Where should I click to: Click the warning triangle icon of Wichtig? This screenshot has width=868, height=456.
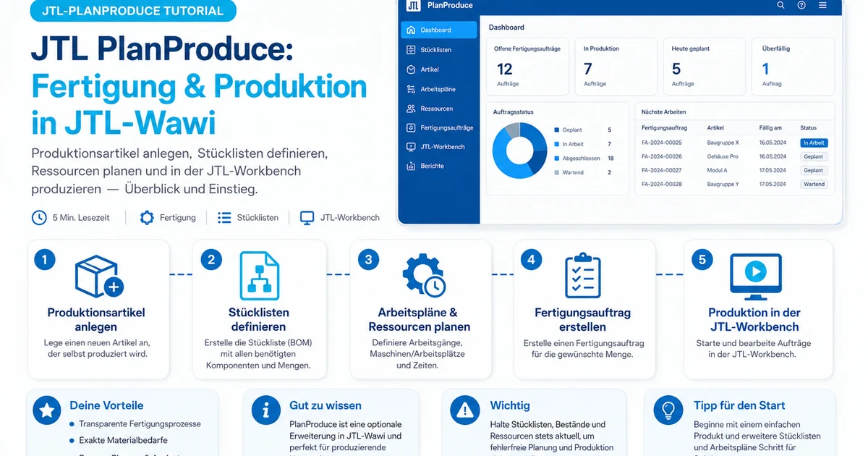point(464,410)
